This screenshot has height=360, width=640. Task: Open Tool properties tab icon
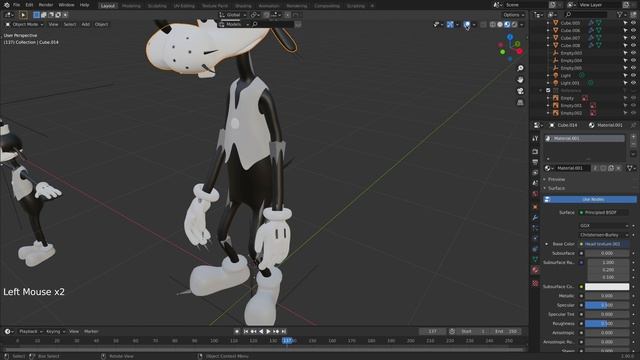(x=535, y=139)
